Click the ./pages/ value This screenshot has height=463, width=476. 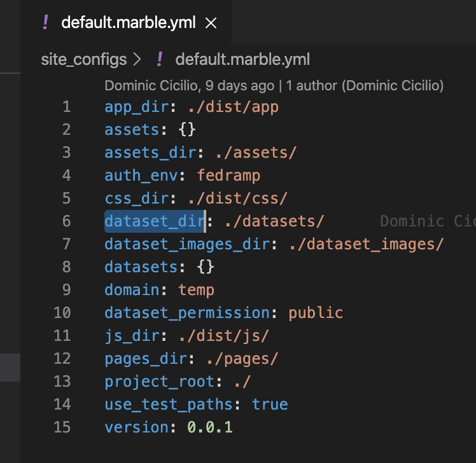pos(242,359)
